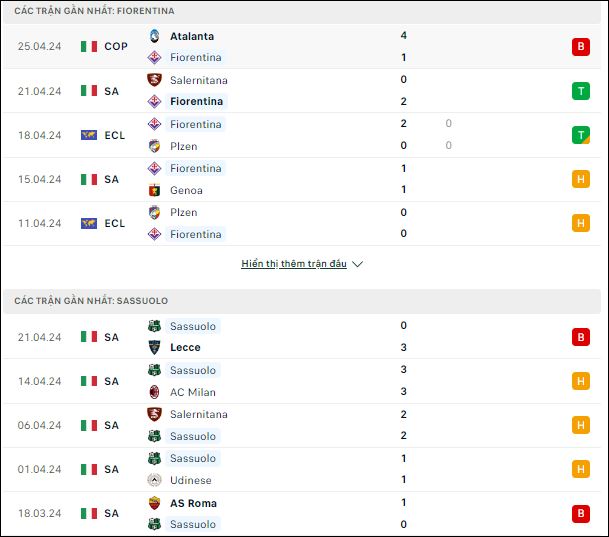
Task: Click orange H badge for Genoa match
Action: point(581,179)
